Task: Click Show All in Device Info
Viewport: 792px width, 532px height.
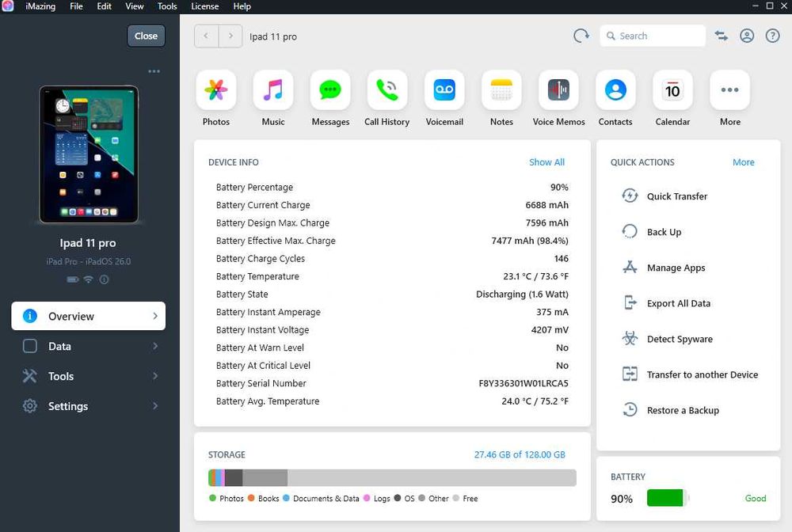Action: (x=546, y=162)
